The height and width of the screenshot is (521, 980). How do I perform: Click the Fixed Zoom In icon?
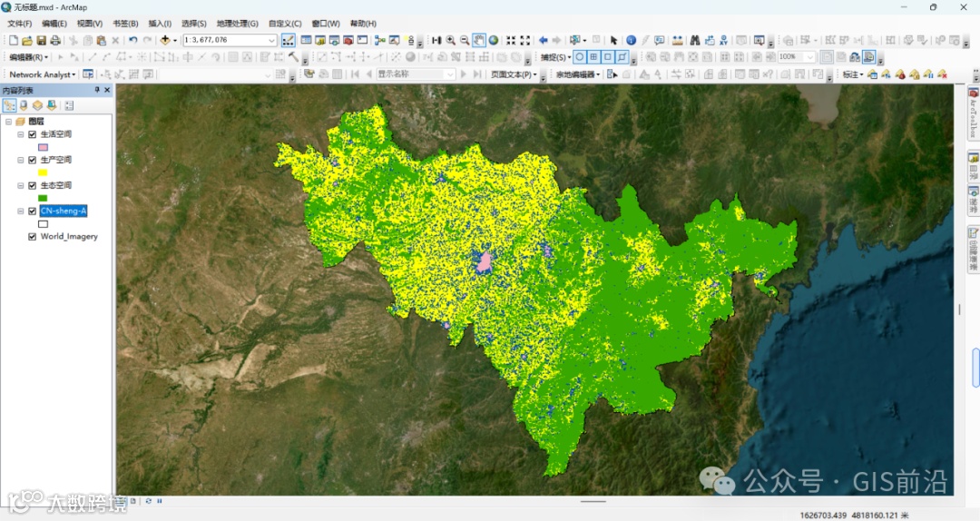point(511,40)
